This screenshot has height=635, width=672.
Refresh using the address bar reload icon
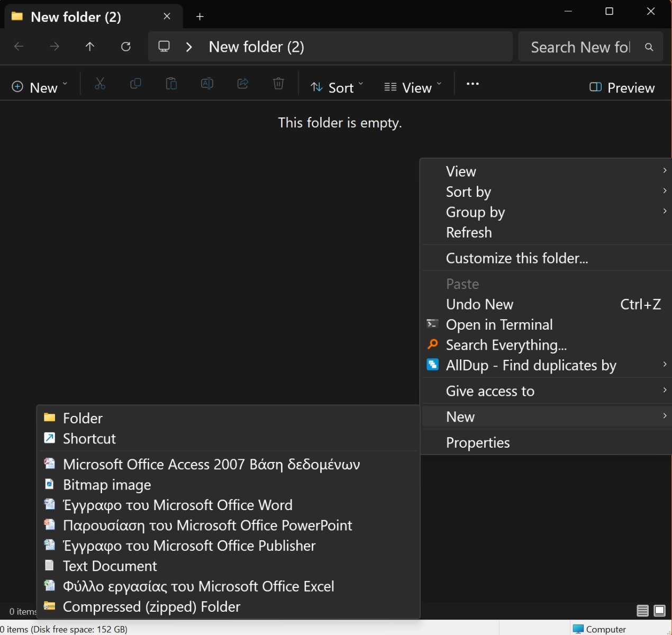pos(126,47)
